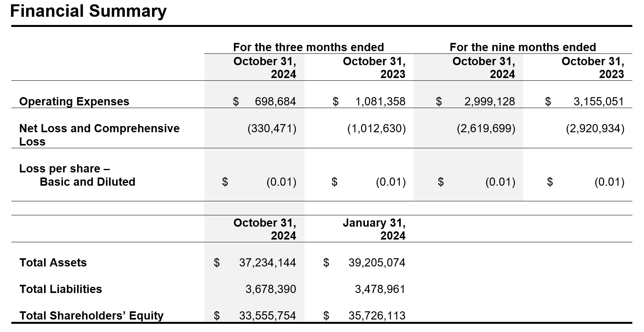Select the 3,478,961 total liabilities figure

click(x=380, y=289)
